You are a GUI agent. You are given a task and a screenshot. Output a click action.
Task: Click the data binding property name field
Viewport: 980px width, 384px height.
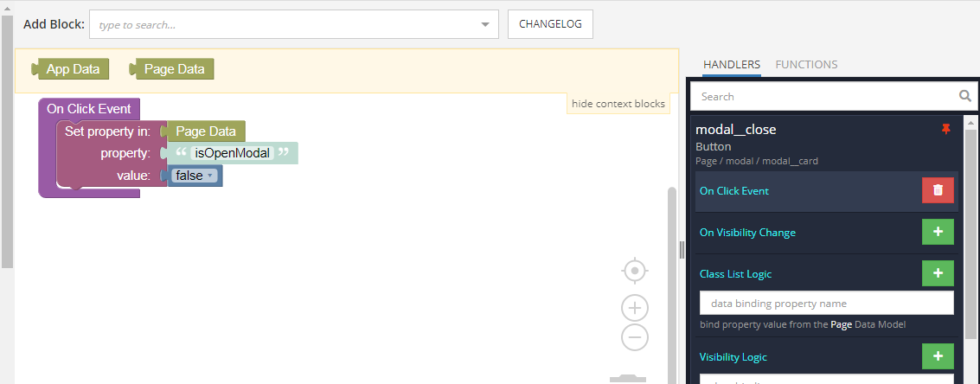826,304
